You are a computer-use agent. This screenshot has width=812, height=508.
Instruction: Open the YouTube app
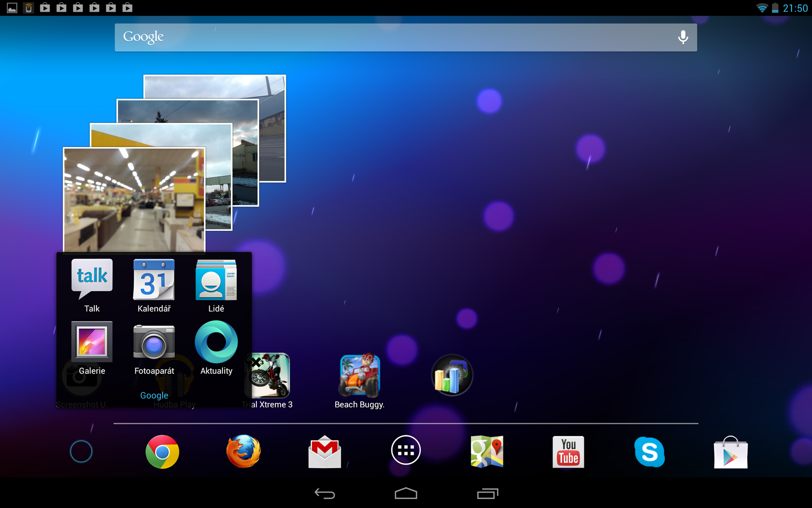tap(568, 452)
